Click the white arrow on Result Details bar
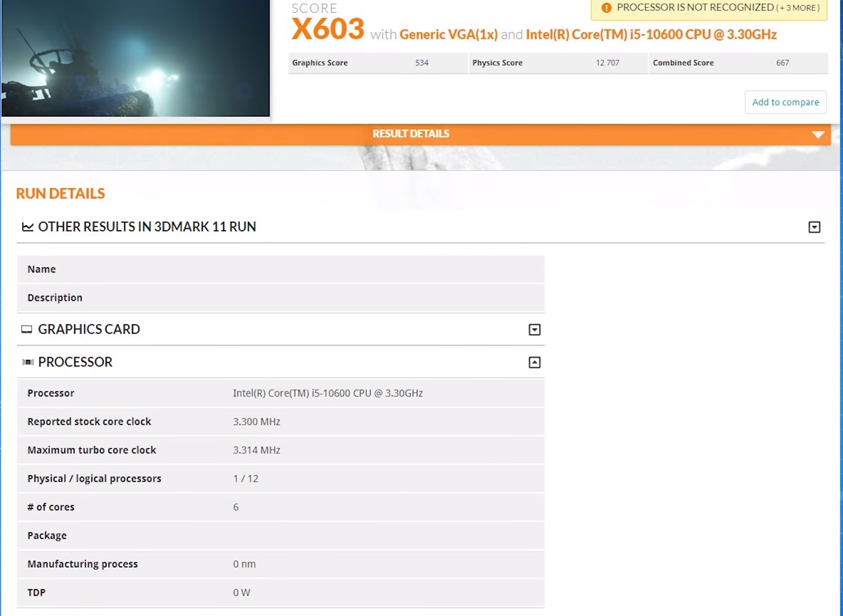This screenshot has width=843, height=616. click(818, 135)
